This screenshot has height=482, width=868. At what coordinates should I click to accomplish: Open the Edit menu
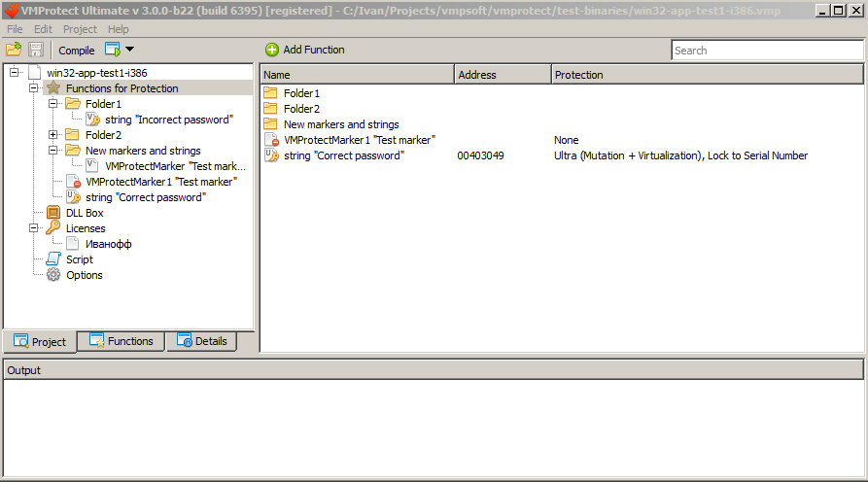click(43, 29)
